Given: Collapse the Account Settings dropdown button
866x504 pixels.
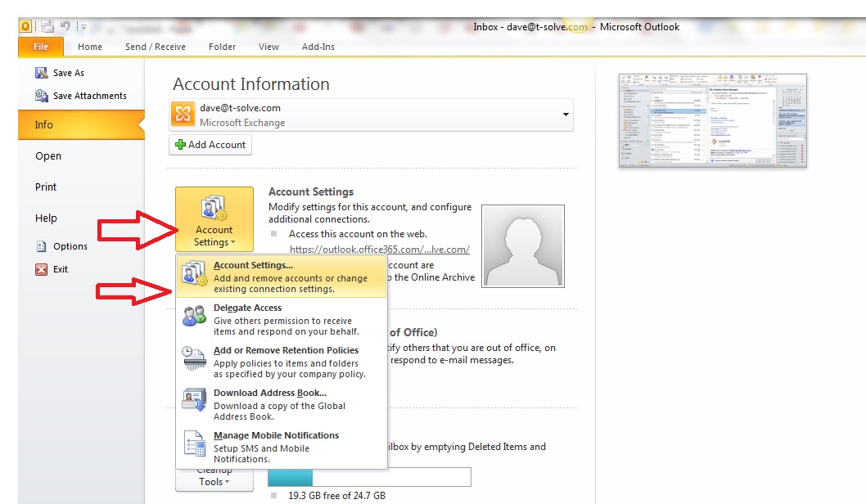Looking at the screenshot, I should coord(214,219).
